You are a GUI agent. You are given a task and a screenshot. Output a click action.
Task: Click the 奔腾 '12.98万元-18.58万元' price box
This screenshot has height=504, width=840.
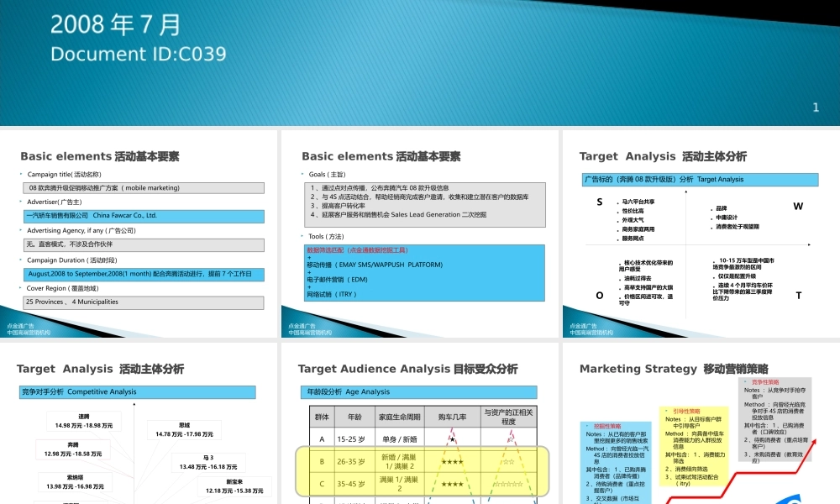[73, 449]
